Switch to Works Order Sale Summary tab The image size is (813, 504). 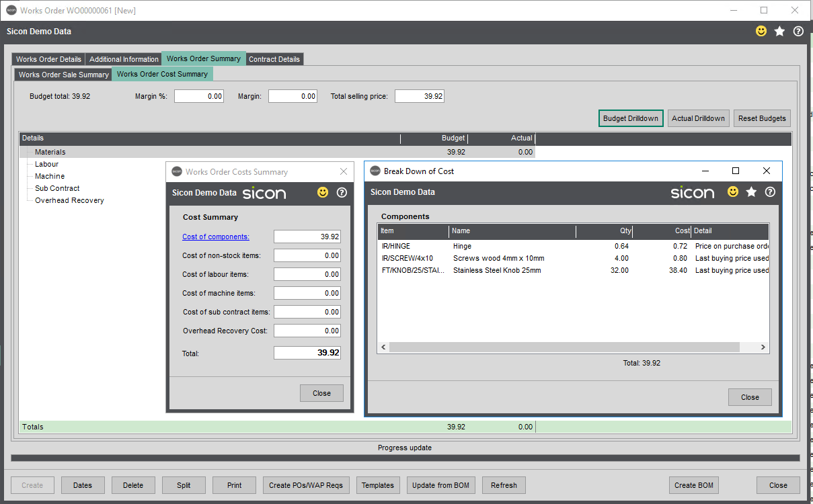click(x=63, y=75)
